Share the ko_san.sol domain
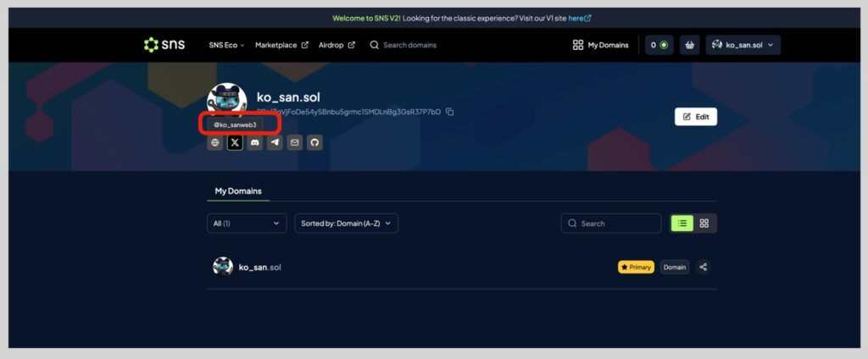Image resolution: width=868 pixels, height=359 pixels. (703, 268)
